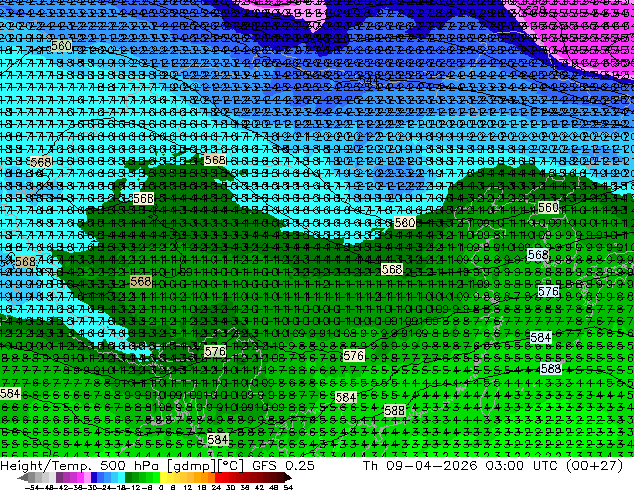Click the 560 contour label over the blue area

(x=61, y=46)
